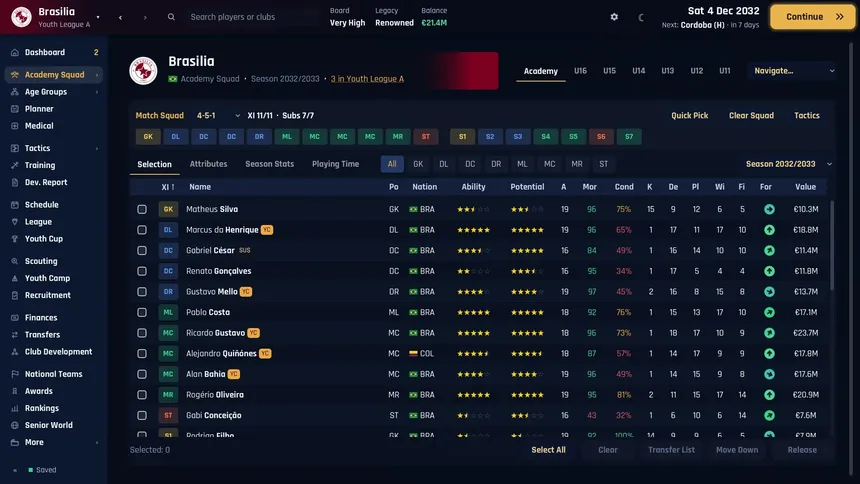Expand the More sidebar chevron

97,442
